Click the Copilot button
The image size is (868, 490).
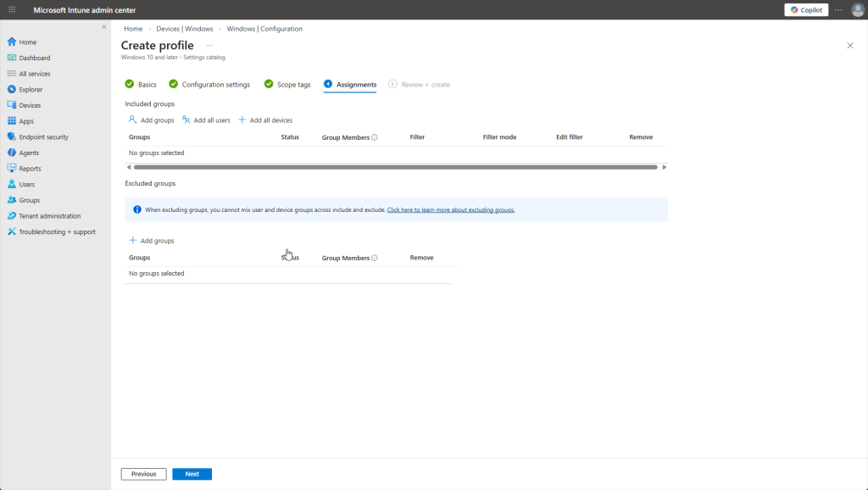pyautogui.click(x=806, y=10)
